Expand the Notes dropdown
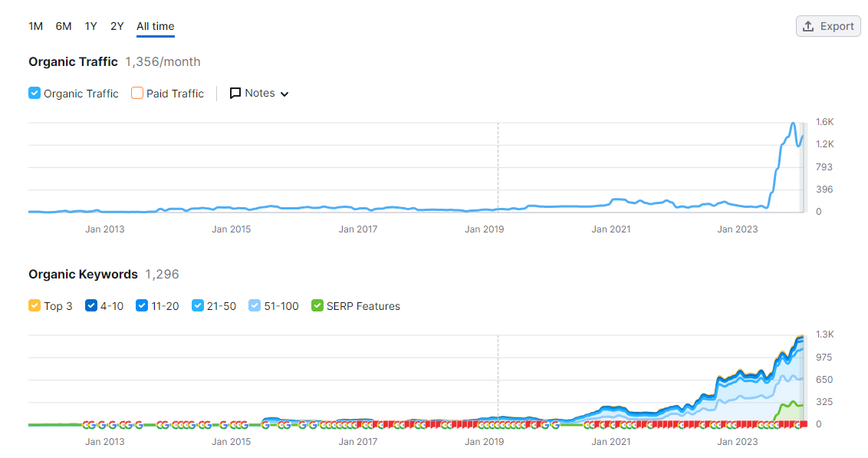Image resolution: width=868 pixels, height=458 pixels. point(283,93)
